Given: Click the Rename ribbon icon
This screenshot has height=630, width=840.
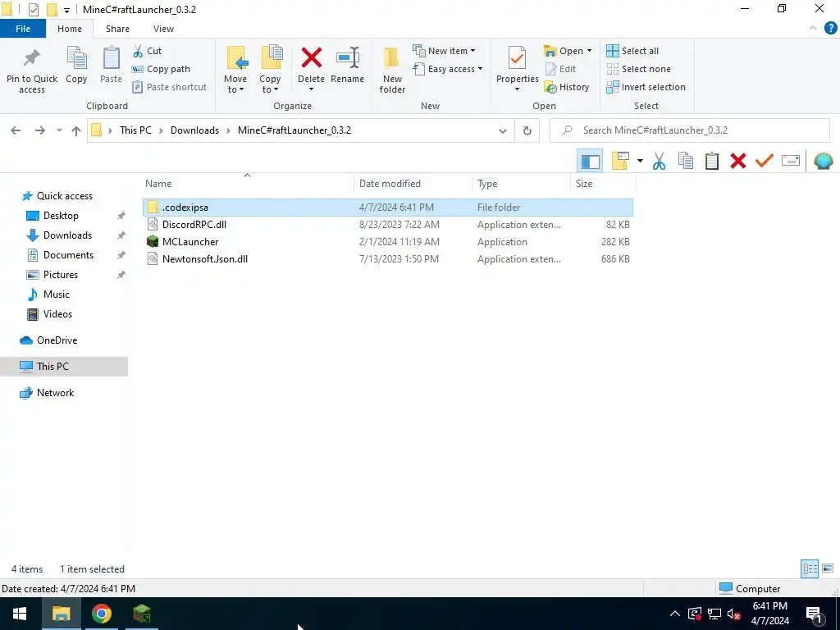Looking at the screenshot, I should click(x=347, y=57).
